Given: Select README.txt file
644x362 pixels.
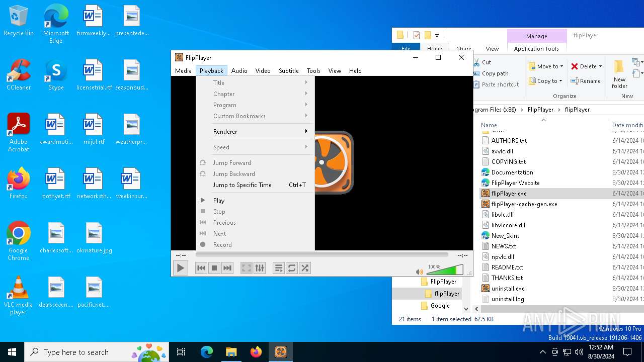Looking at the screenshot, I should pos(507,267).
